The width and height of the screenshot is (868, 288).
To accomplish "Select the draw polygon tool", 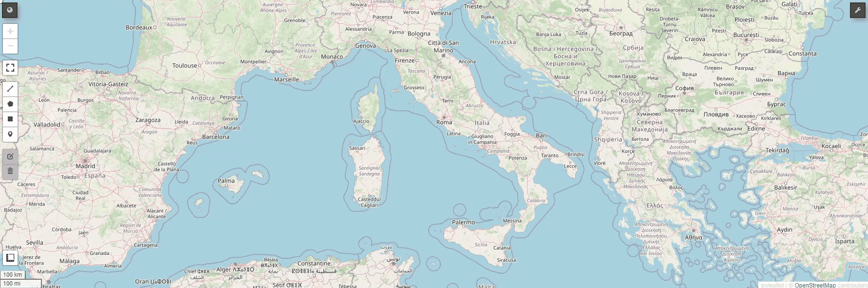I will pos(10,104).
